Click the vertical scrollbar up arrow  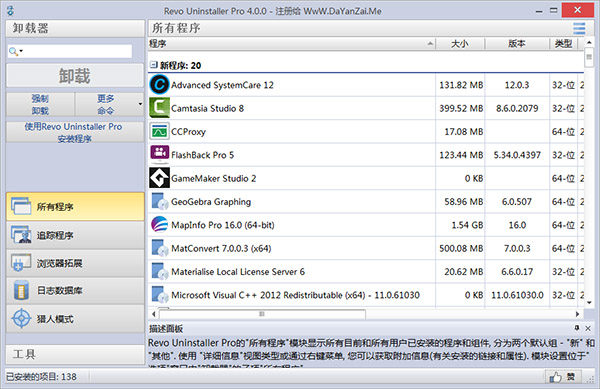pos(589,42)
